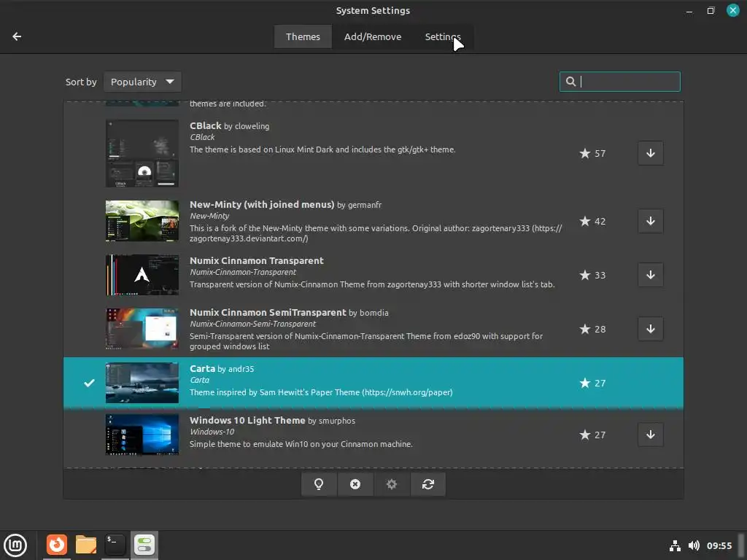Viewport: 747px width, 560px height.
Task: Click the 33 star score icon
Action: pos(592,275)
